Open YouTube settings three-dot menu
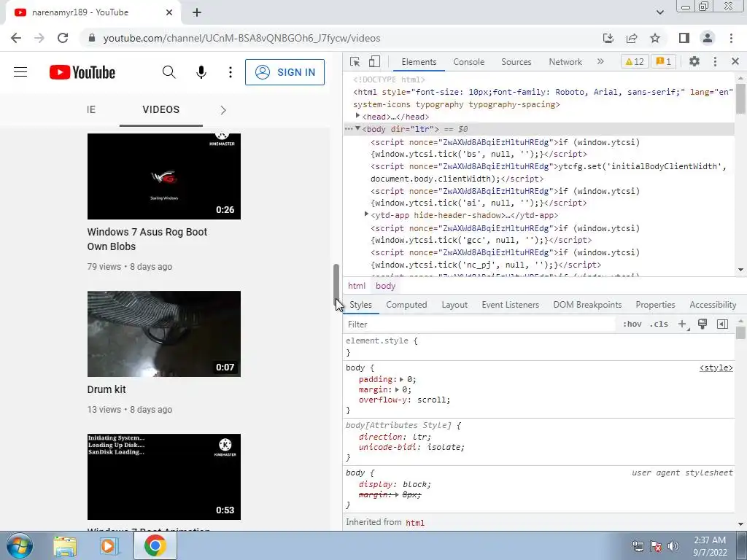The height and width of the screenshot is (560, 747). 230,72
